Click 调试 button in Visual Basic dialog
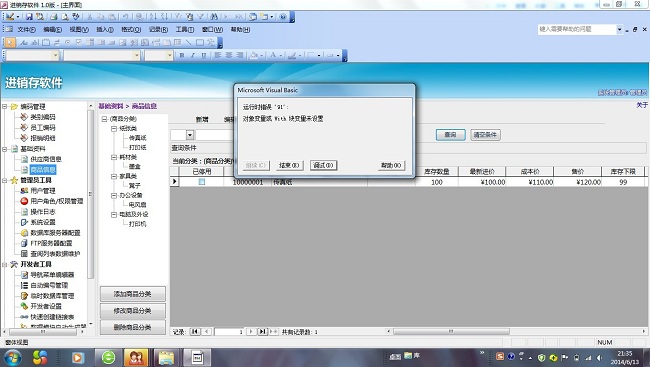This screenshot has height=367, width=650. (x=323, y=165)
